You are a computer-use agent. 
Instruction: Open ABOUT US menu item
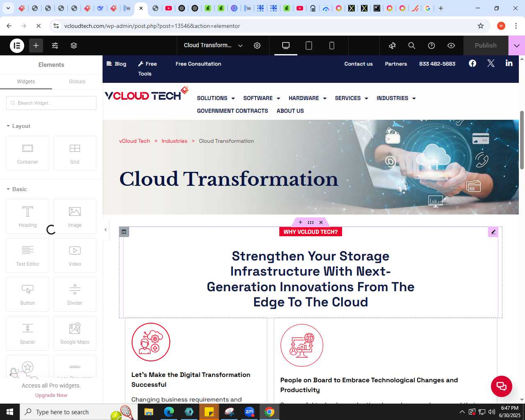click(x=290, y=111)
